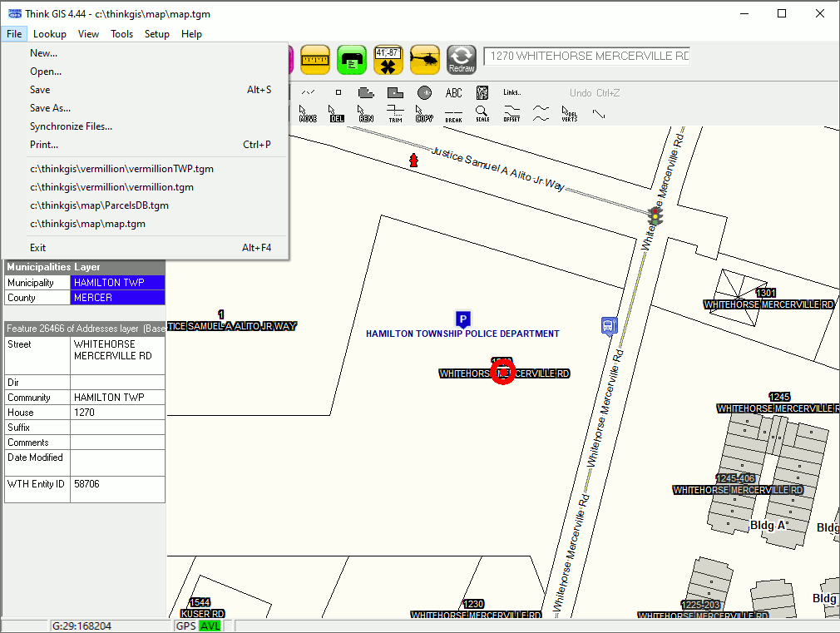Select the SCALE magnifier tool

[482, 114]
